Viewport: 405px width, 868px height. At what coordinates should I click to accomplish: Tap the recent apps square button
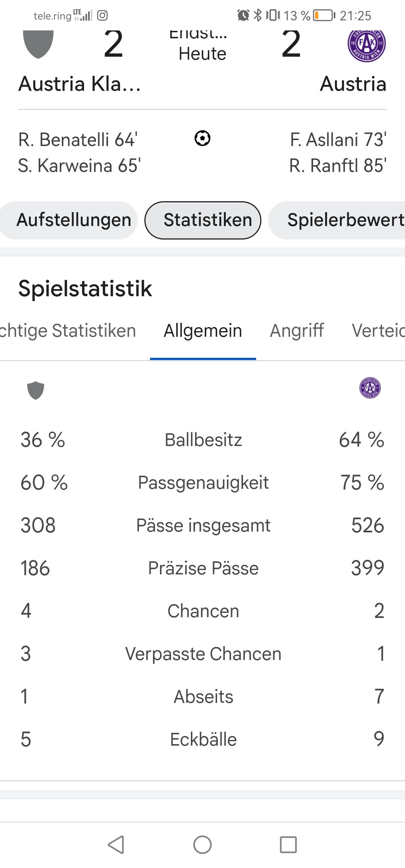pos(288,845)
